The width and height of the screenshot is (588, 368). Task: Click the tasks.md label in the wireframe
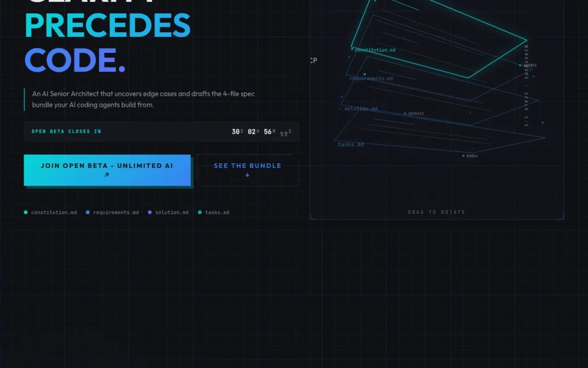(x=351, y=144)
